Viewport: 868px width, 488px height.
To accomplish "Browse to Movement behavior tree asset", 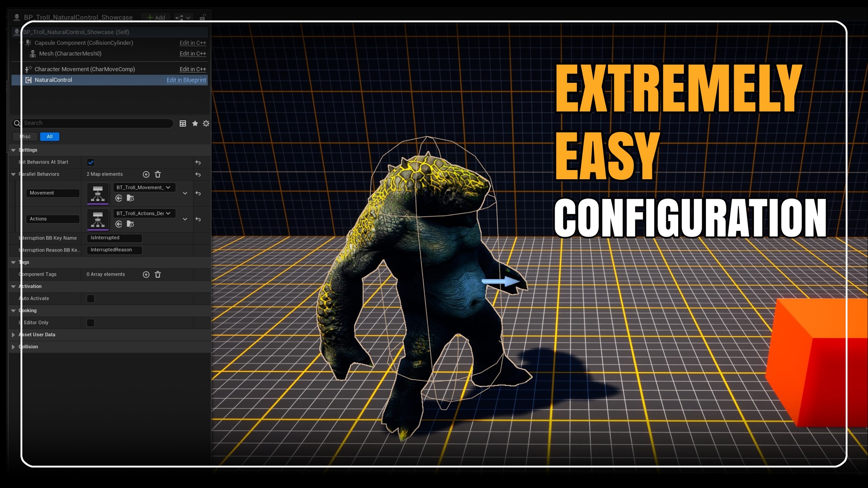I will pos(130,198).
